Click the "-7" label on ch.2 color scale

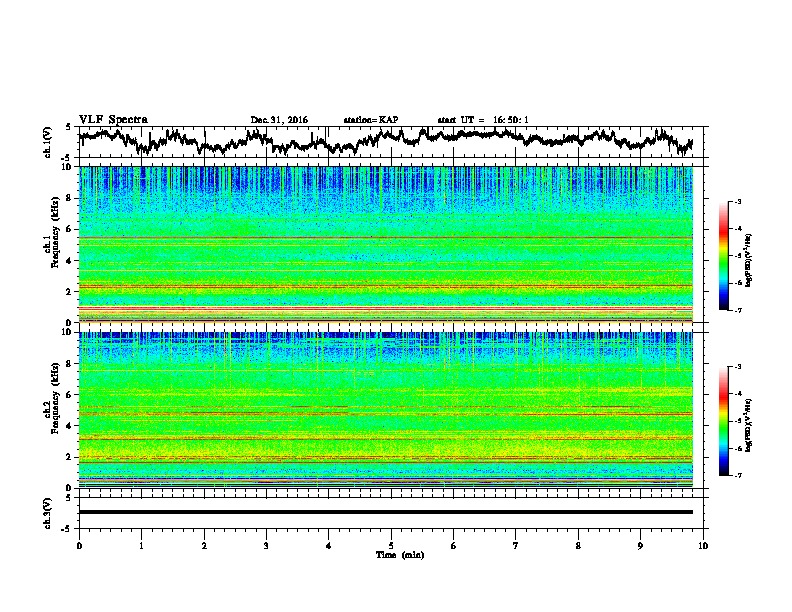click(738, 475)
